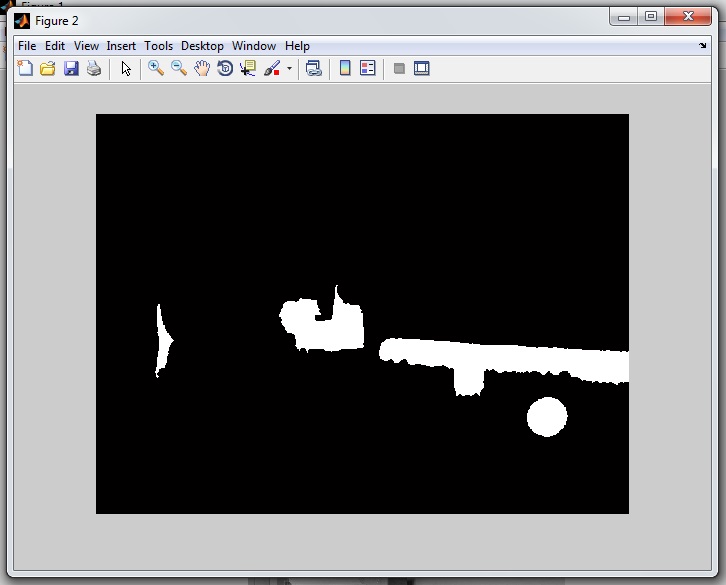Image resolution: width=726 pixels, height=585 pixels.
Task: Click the New Figure icon
Action: [x=25, y=69]
